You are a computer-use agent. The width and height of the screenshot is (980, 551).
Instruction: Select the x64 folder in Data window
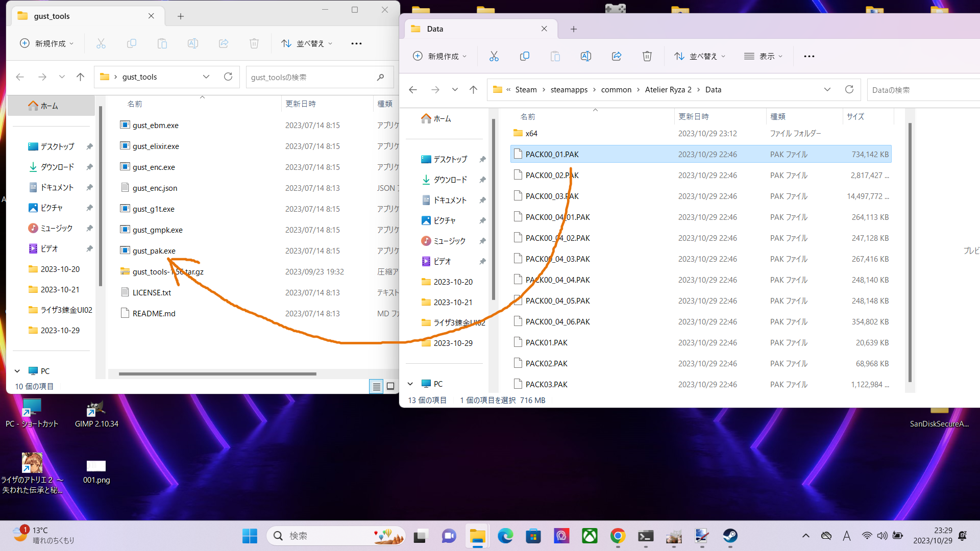pos(531,133)
